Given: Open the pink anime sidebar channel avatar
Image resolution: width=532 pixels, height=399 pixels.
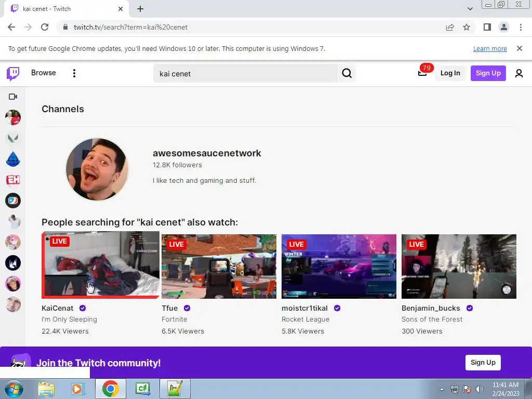Looking at the screenshot, I should (x=13, y=242).
